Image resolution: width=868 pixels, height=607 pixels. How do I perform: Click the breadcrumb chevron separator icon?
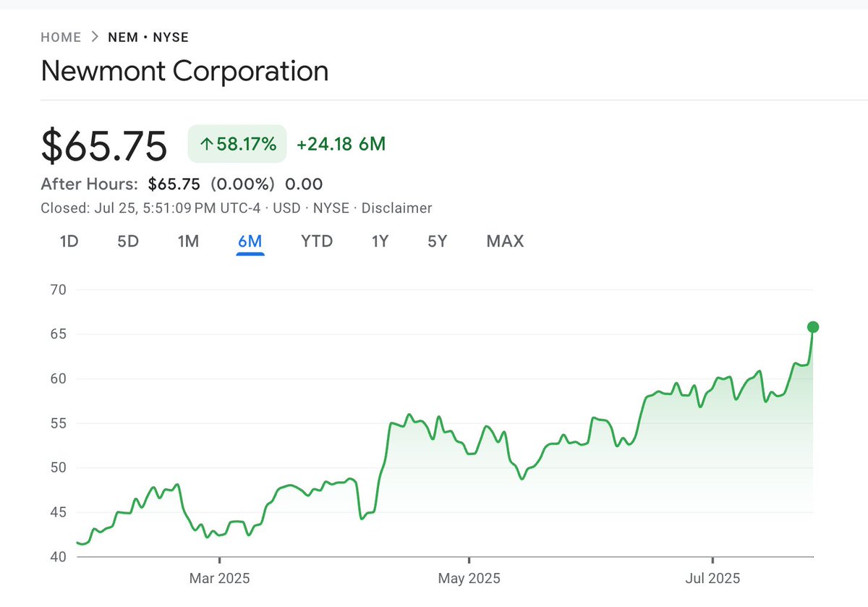pos(95,38)
